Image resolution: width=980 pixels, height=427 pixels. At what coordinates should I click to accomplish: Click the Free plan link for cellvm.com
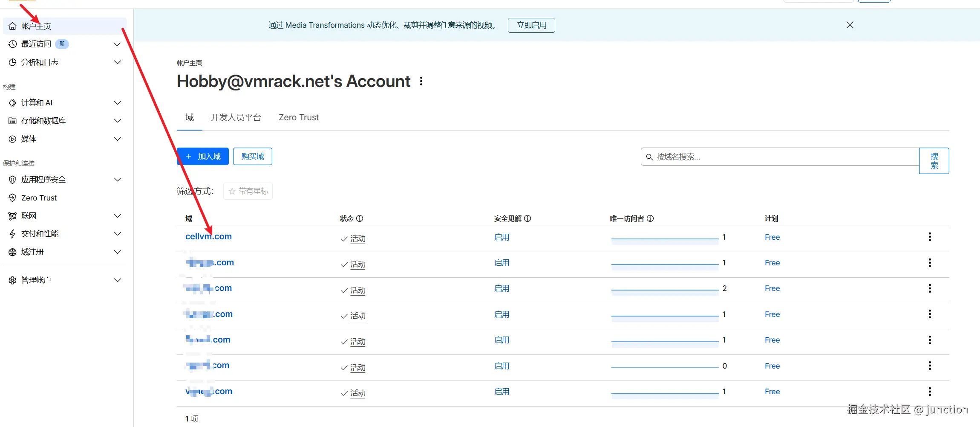click(x=772, y=237)
